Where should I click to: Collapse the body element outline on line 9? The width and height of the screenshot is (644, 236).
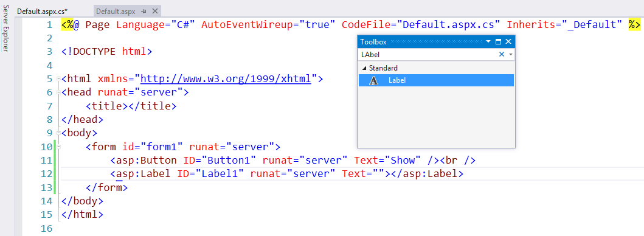59,133
